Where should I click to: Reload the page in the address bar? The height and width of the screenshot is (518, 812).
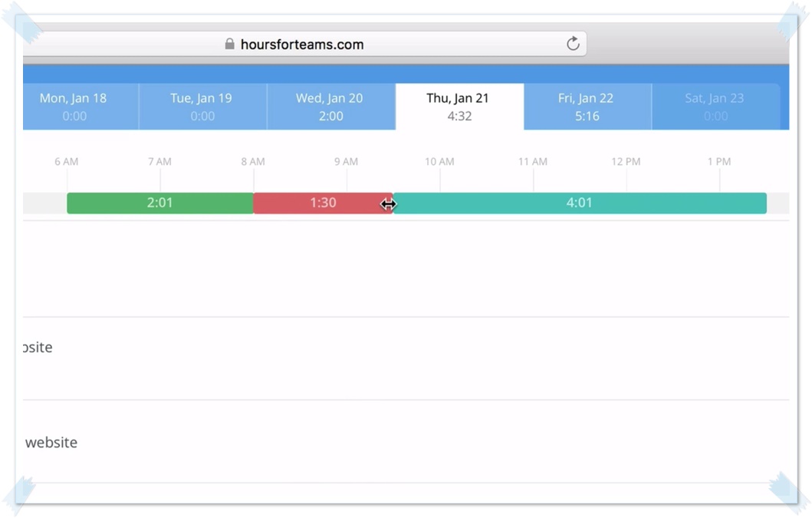573,44
